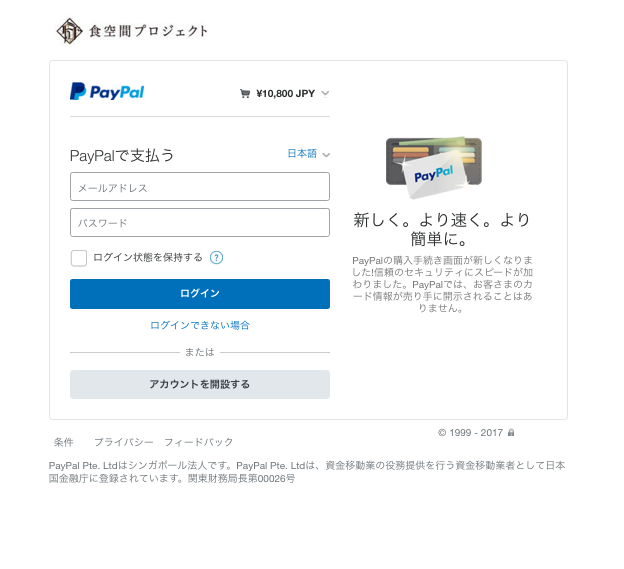Open the プライバシー footer link

click(124, 442)
